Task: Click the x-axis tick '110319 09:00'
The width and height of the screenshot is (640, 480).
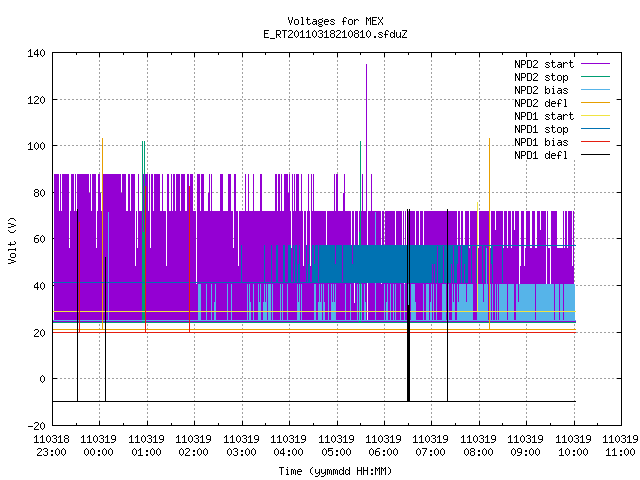Action: click(526, 446)
